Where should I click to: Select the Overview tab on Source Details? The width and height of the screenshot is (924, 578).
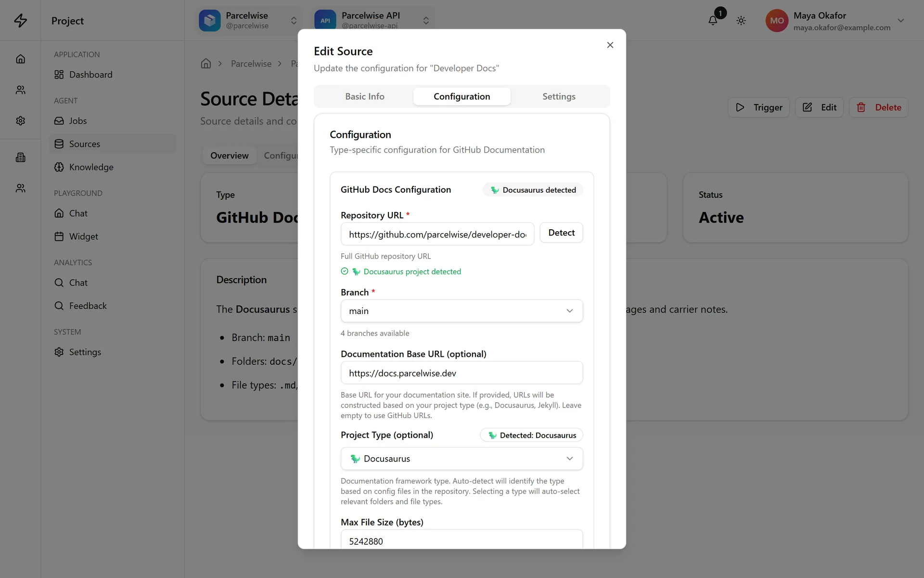[x=229, y=156]
